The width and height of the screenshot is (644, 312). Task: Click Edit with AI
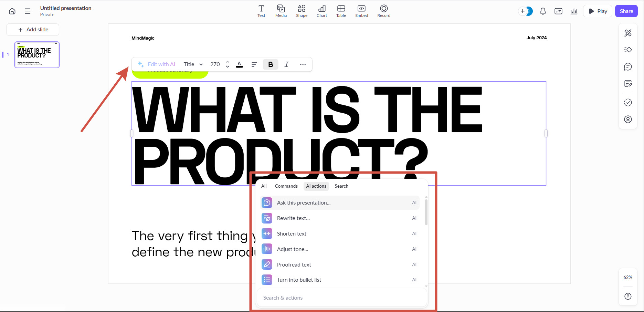tap(156, 64)
